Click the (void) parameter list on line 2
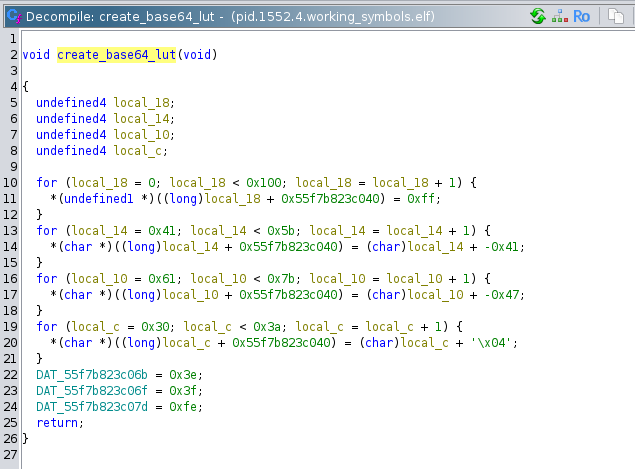Screen dimensions: 635x469 [x=197, y=55]
